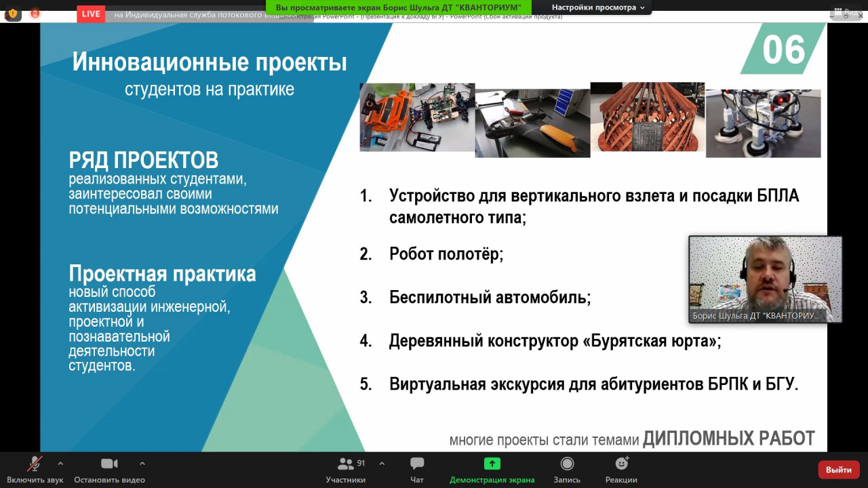
Task: Click the orange robot car photo
Action: (x=416, y=117)
